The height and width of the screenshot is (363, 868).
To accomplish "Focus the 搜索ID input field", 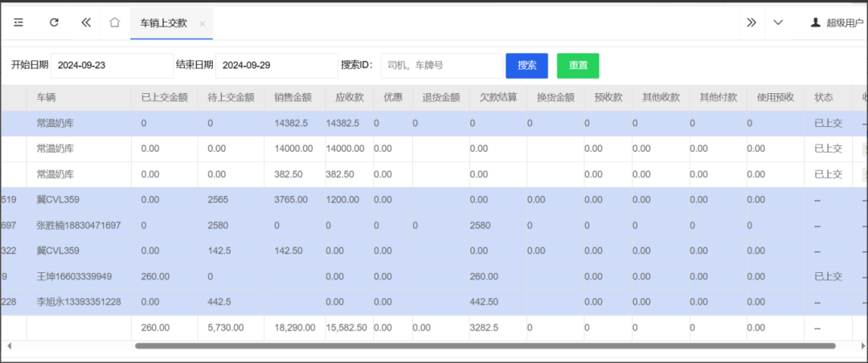I will 440,65.
